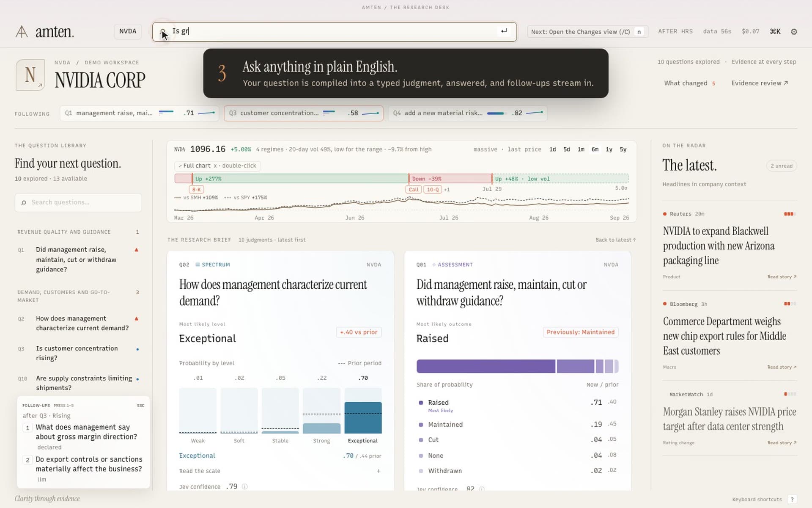Expand the Revenue Quality and Guidance section

(78, 232)
